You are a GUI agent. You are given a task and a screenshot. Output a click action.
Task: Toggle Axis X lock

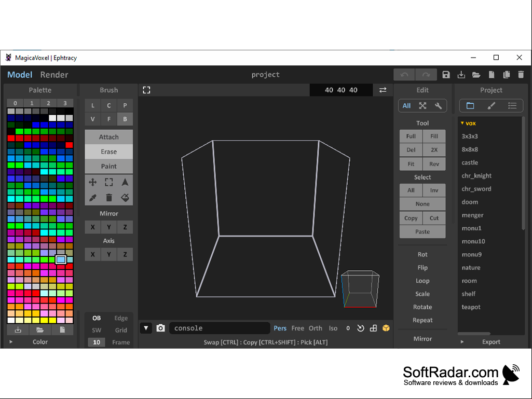(92, 254)
